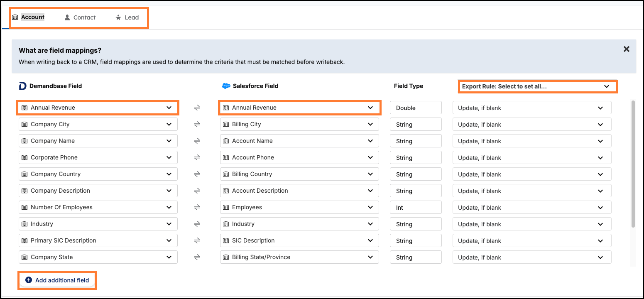The width and height of the screenshot is (644, 299).
Task: Click the swap arrows icon in Number Of Employees row
Action: coord(197,207)
